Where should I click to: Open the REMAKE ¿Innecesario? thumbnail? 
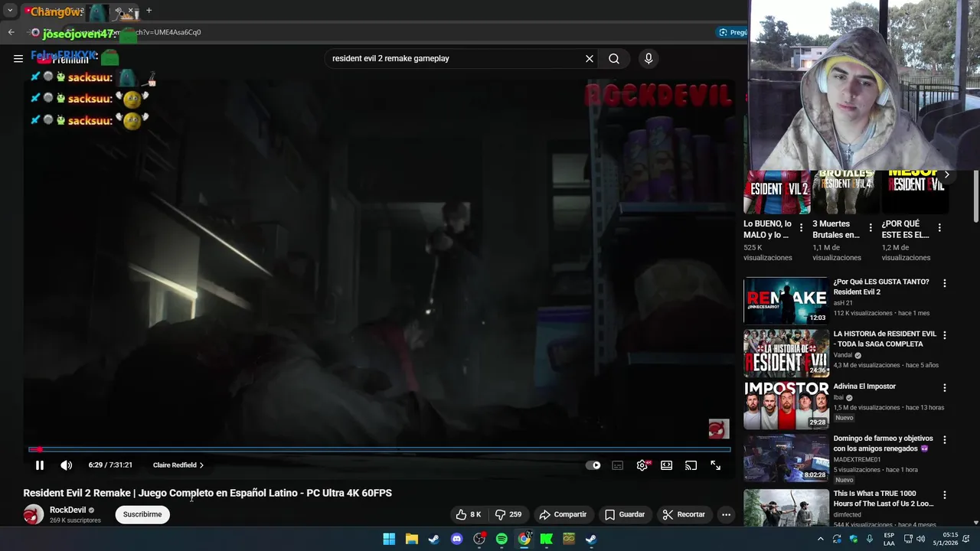786,301
